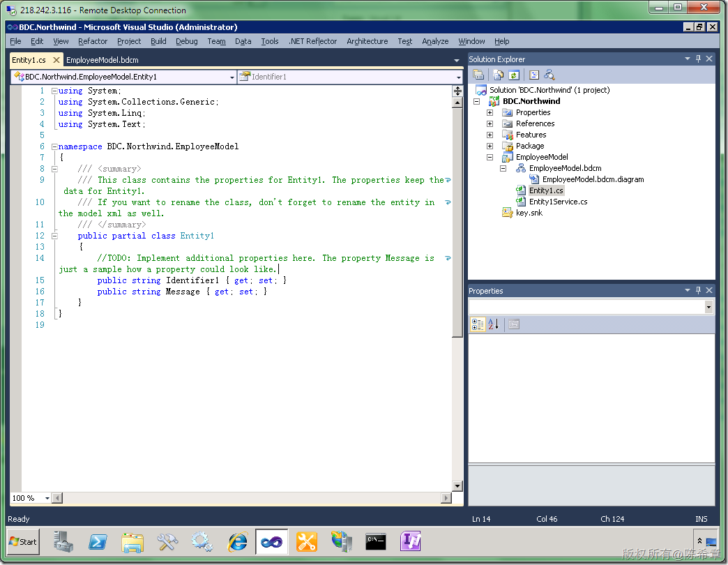Open Properties panel window position dropdown
This screenshot has width=728, height=565.
click(x=687, y=291)
